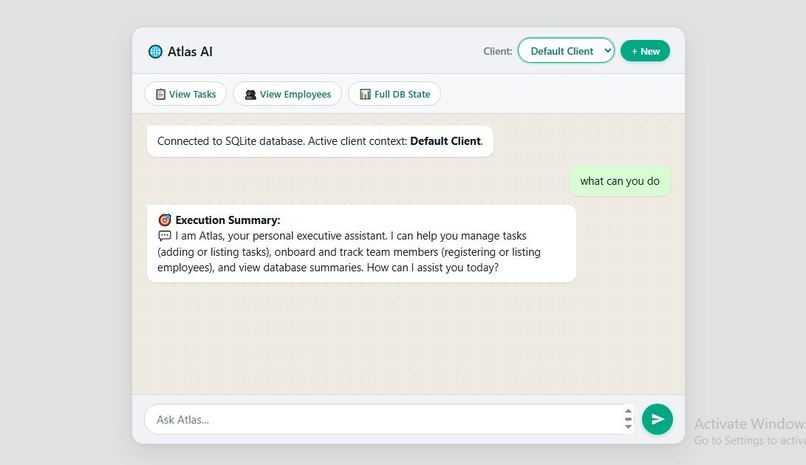806x465 pixels.
Task: Click the 'Execution Summary:' heading
Action: tap(228, 220)
